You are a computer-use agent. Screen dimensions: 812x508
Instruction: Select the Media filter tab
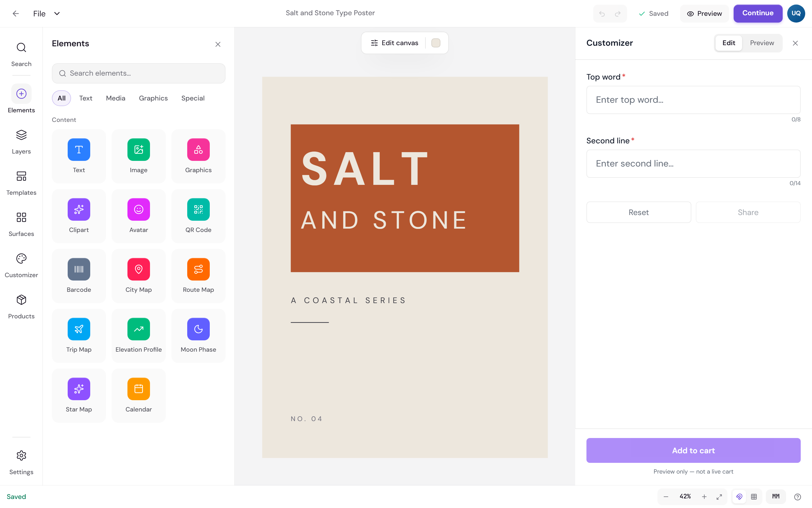point(115,98)
